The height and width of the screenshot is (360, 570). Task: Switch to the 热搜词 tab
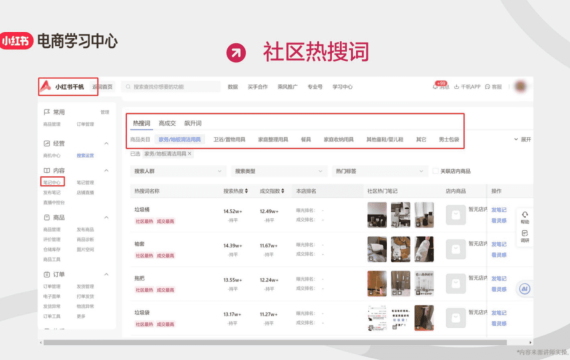141,123
